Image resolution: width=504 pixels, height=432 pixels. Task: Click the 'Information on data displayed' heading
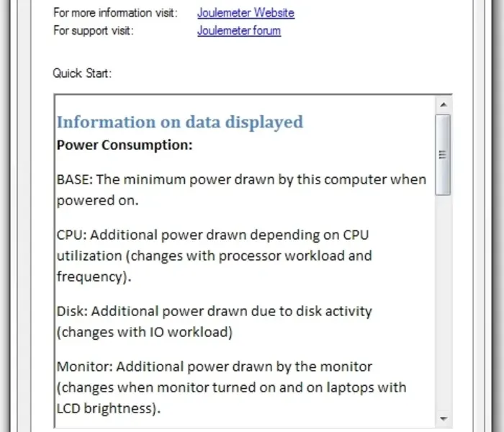click(180, 122)
